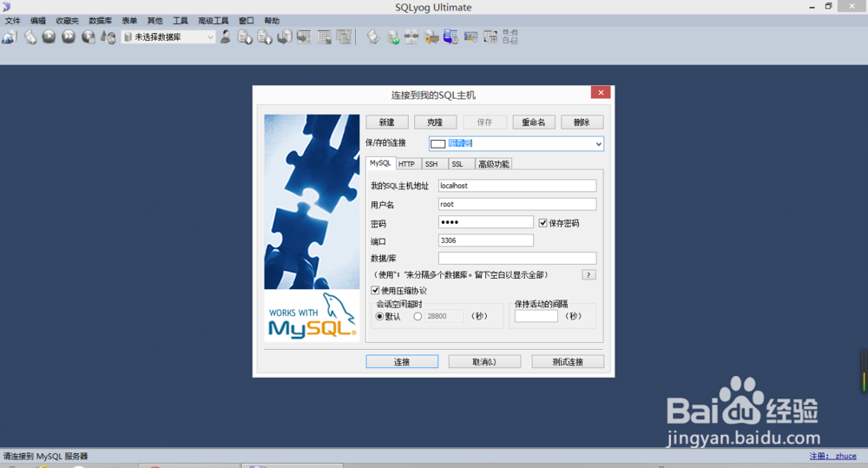Image resolution: width=868 pixels, height=468 pixels.
Task: Click the 克隆 button
Action: [435, 122]
